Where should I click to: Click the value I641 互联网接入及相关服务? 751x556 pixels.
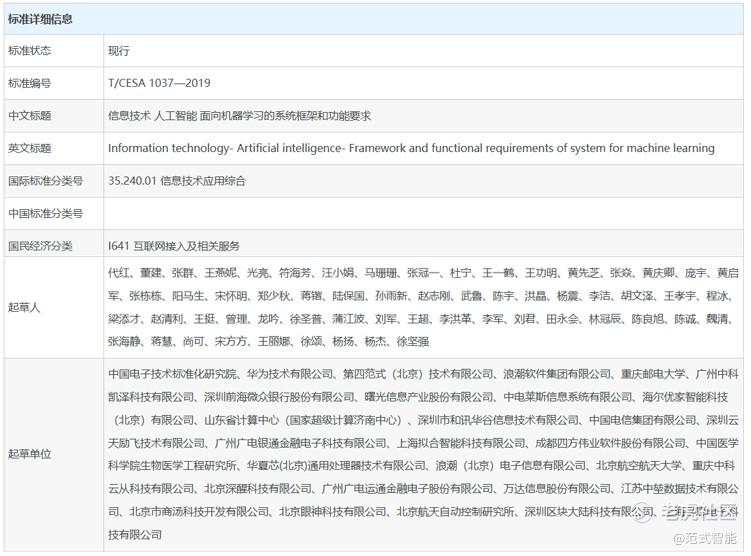tap(174, 246)
